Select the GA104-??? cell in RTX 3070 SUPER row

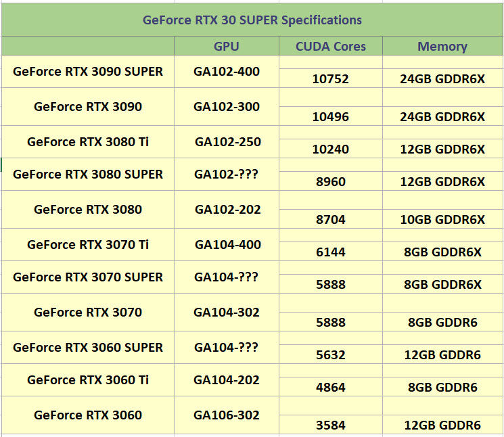226,277
